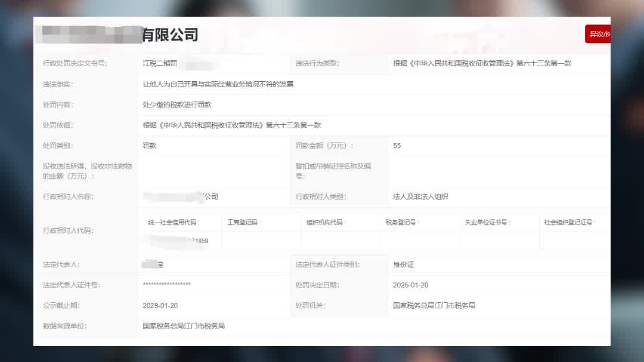Click the 社会组织登记证号 column header
The width and height of the screenshot is (644, 362).
tap(569, 222)
